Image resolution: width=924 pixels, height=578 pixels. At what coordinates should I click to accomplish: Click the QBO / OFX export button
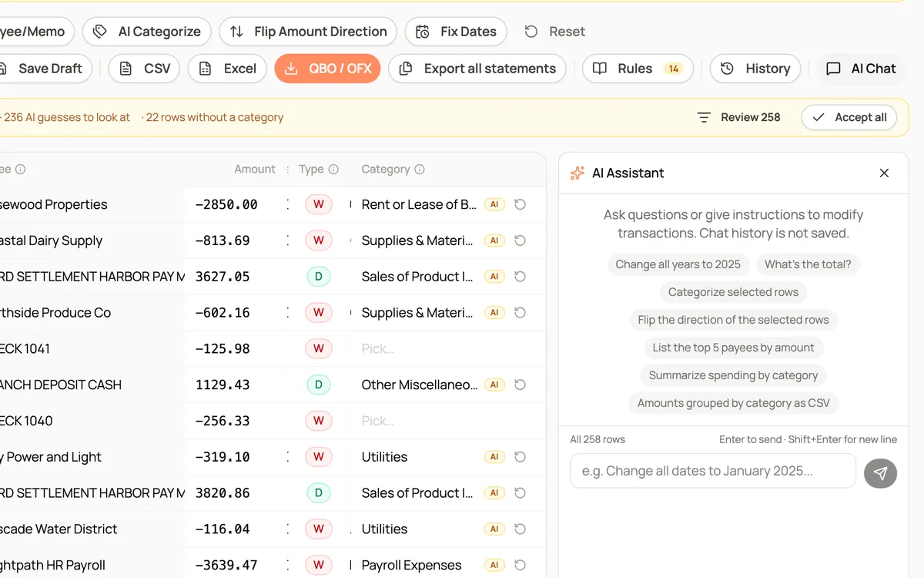point(327,69)
